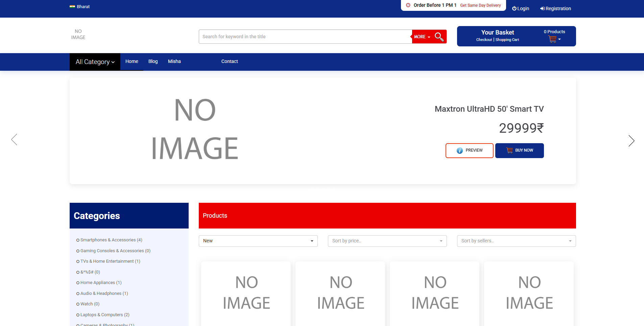Select Smartphones & Accessories (4) category
The width and height of the screenshot is (644, 326).
click(x=111, y=240)
